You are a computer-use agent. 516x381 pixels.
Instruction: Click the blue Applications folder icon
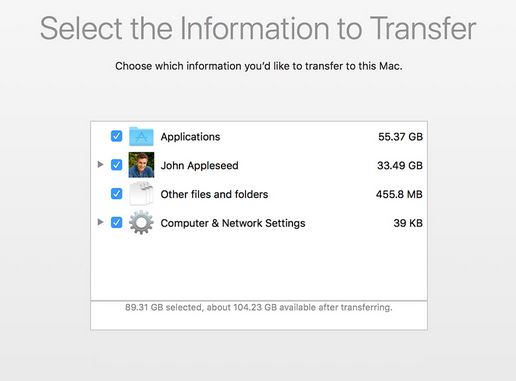point(141,136)
